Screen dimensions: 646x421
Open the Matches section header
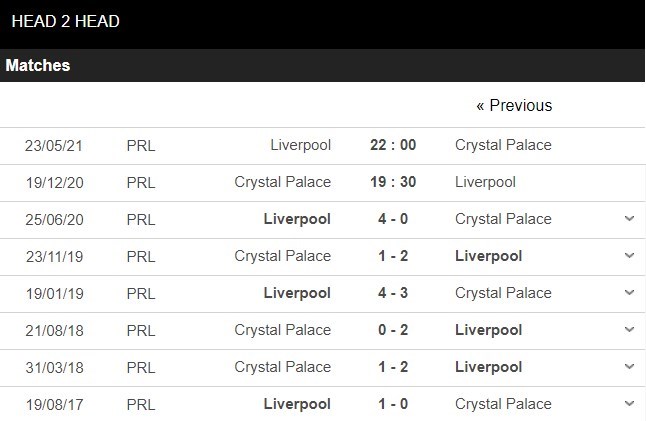coord(38,66)
